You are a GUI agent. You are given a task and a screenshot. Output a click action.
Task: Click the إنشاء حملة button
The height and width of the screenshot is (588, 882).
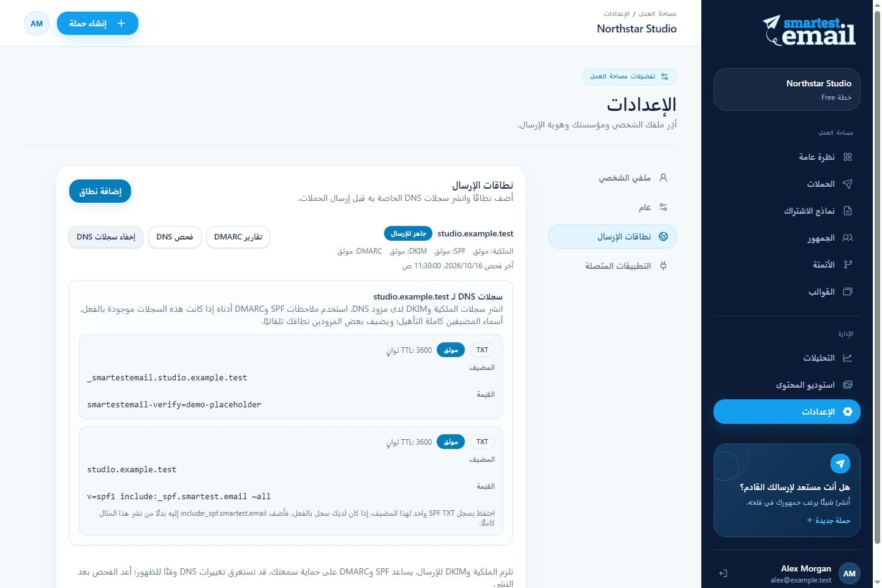tap(97, 23)
